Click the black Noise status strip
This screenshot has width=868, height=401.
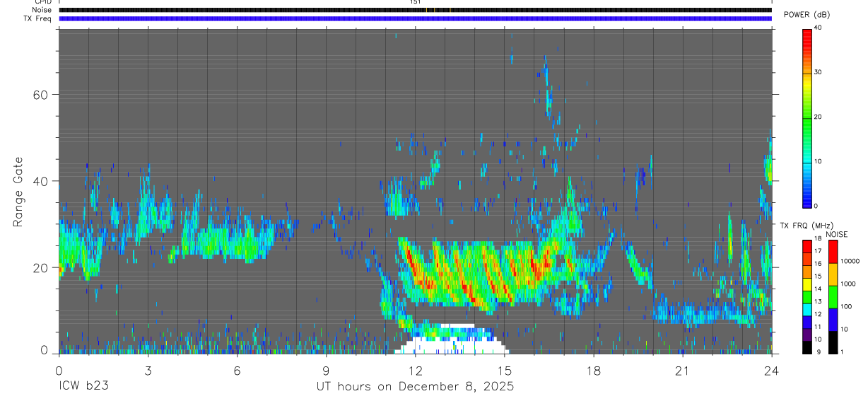pos(415,10)
